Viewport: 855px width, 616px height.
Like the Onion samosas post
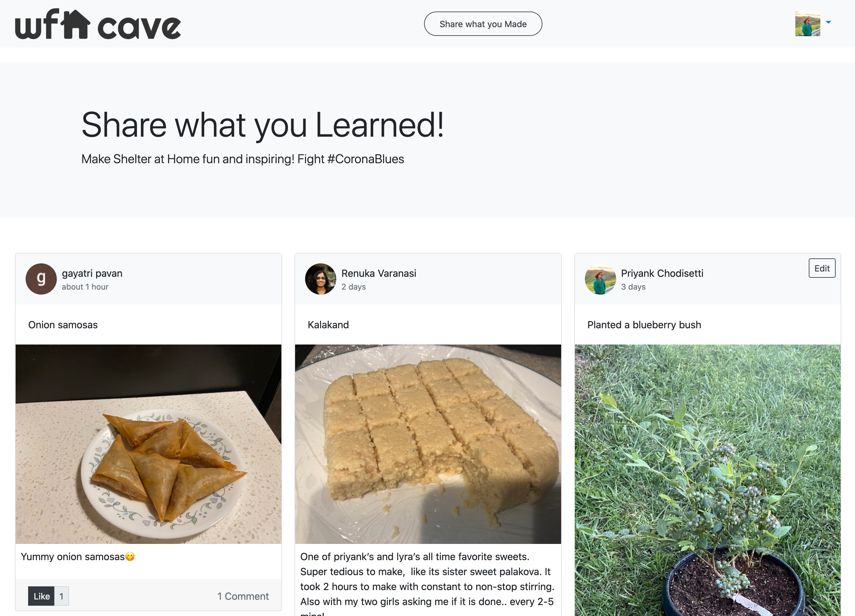click(42, 596)
